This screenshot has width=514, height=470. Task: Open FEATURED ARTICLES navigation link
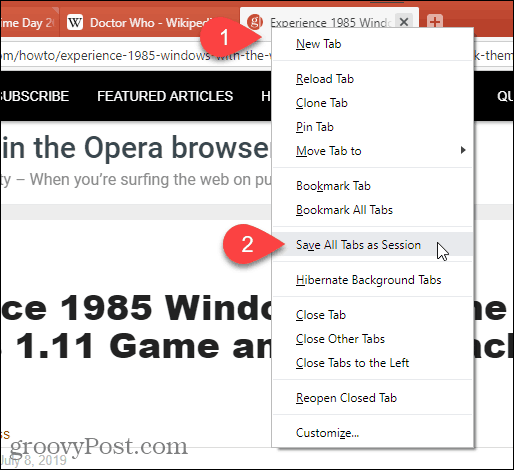165,96
